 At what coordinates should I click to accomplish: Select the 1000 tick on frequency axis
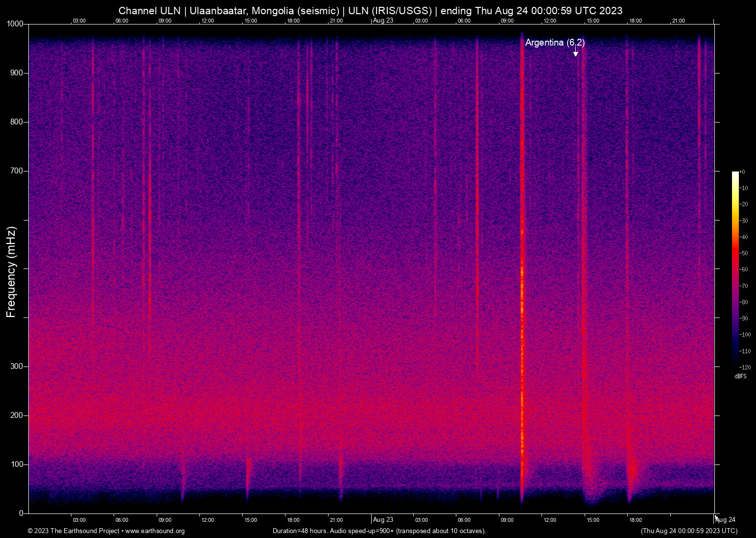(15, 24)
